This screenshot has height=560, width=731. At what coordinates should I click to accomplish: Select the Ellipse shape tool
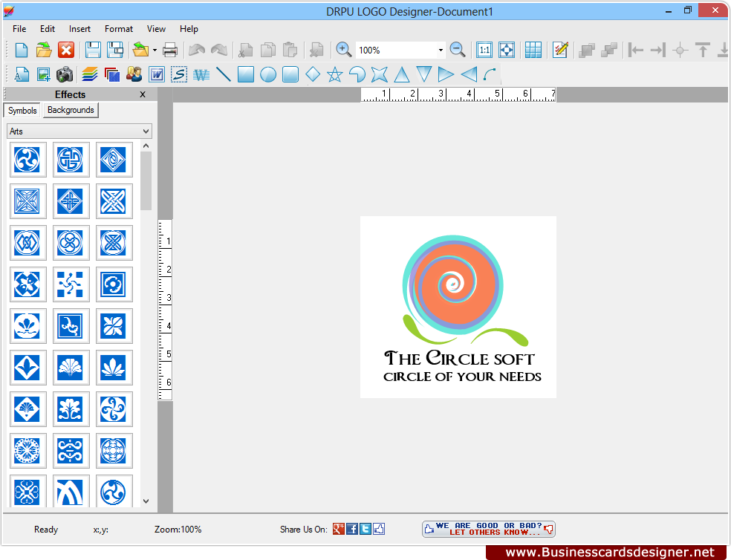(268, 74)
